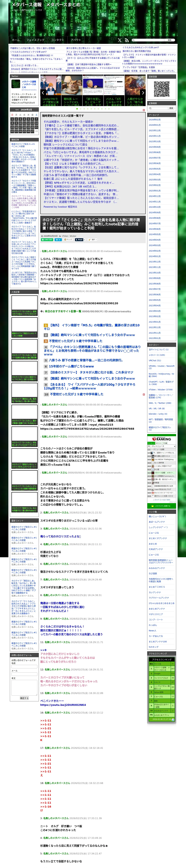Click the チェック share button
The height and width of the screenshot is (868, 186).
(68, 240)
